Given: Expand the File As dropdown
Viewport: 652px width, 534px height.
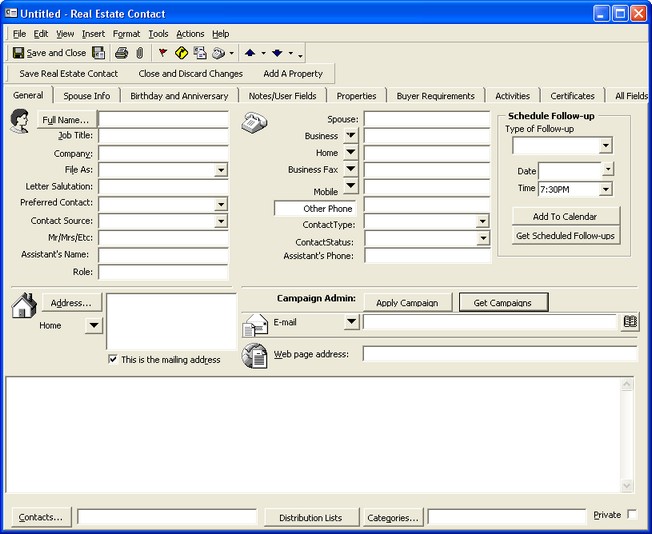Looking at the screenshot, I should click(x=221, y=171).
